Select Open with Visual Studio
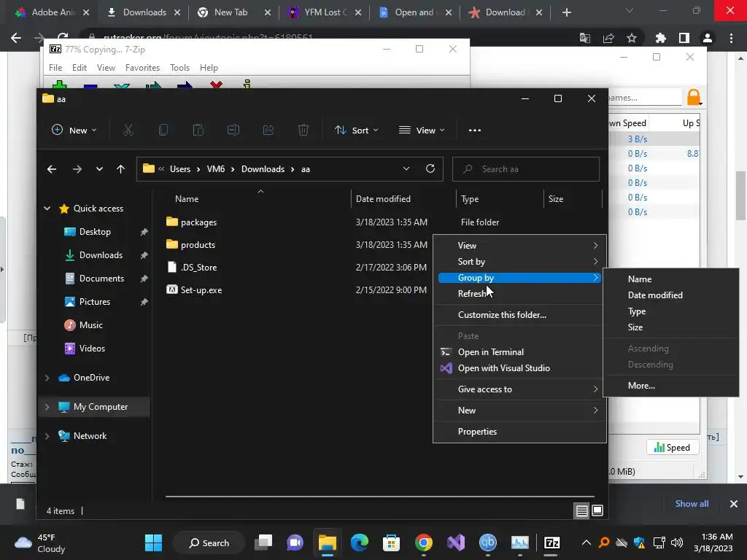747x560 pixels. tap(519, 368)
